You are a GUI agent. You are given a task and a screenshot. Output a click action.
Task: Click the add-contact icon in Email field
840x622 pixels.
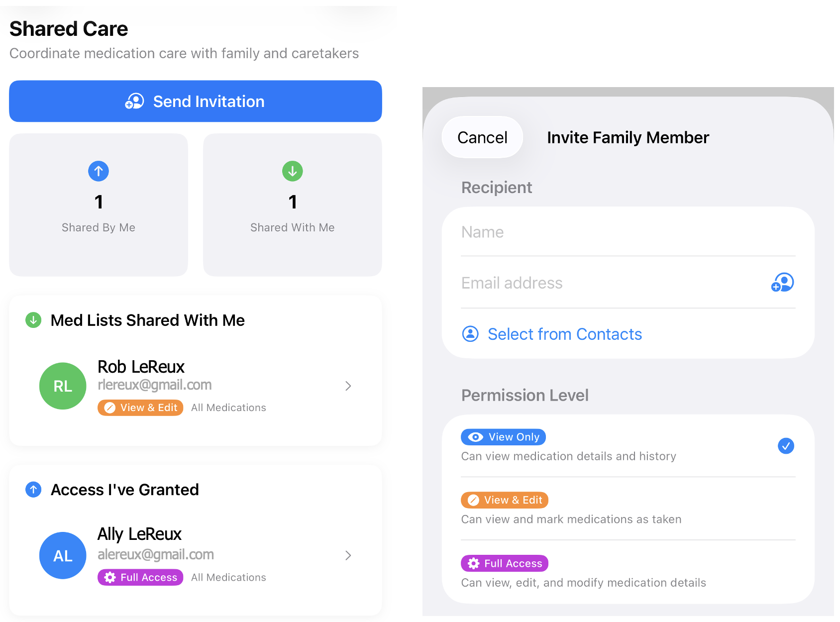point(782,283)
